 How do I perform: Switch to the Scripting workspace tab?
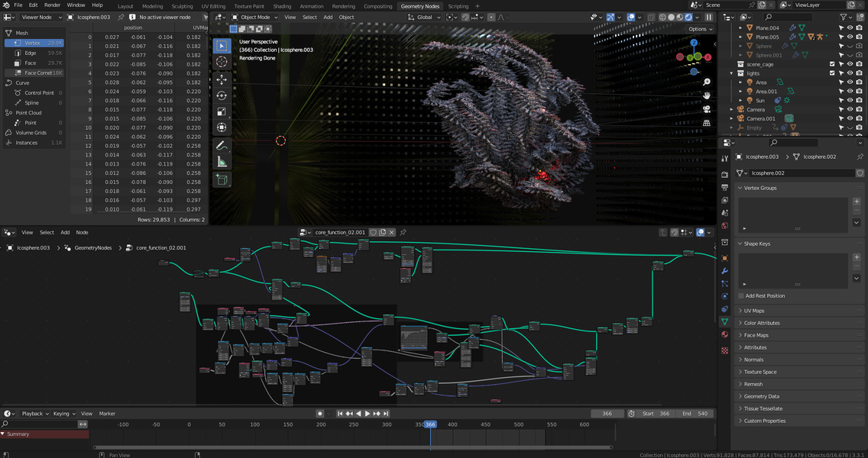pos(458,6)
